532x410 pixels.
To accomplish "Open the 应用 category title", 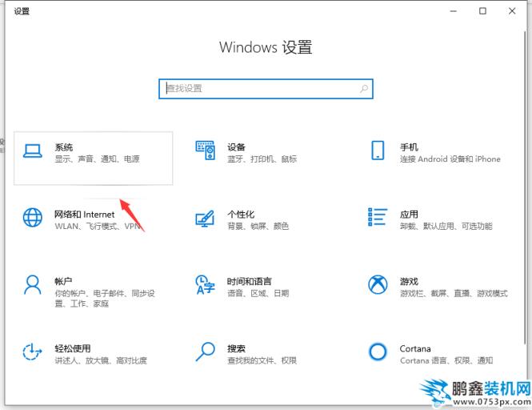I will pyautogui.click(x=409, y=215).
